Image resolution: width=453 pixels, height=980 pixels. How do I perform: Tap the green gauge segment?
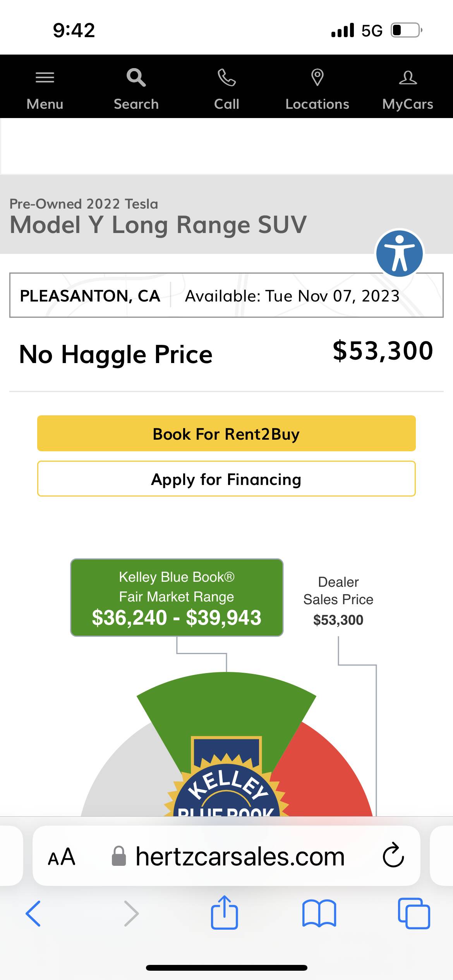point(226,704)
